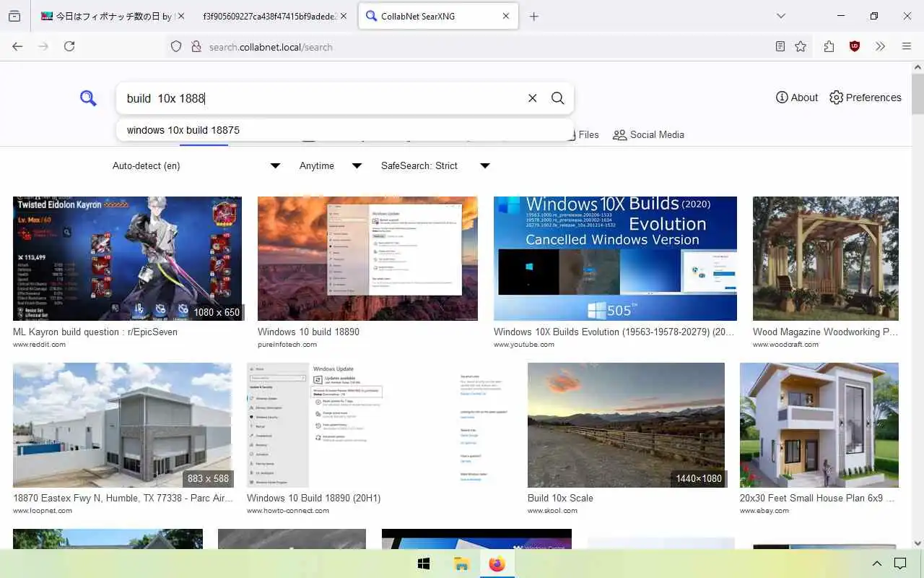The image size is (924, 578).
Task: Click the pureinfotech.com source text
Action: tap(287, 345)
